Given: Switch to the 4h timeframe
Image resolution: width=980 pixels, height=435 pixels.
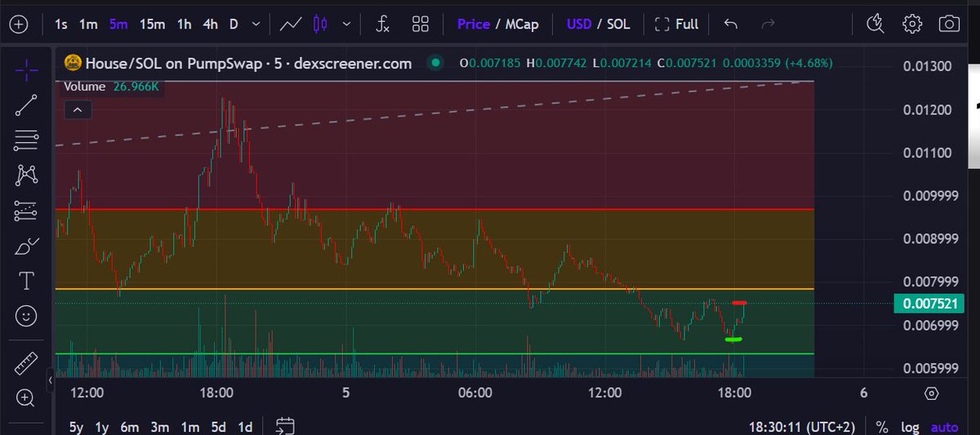Looking at the screenshot, I should 210,24.
